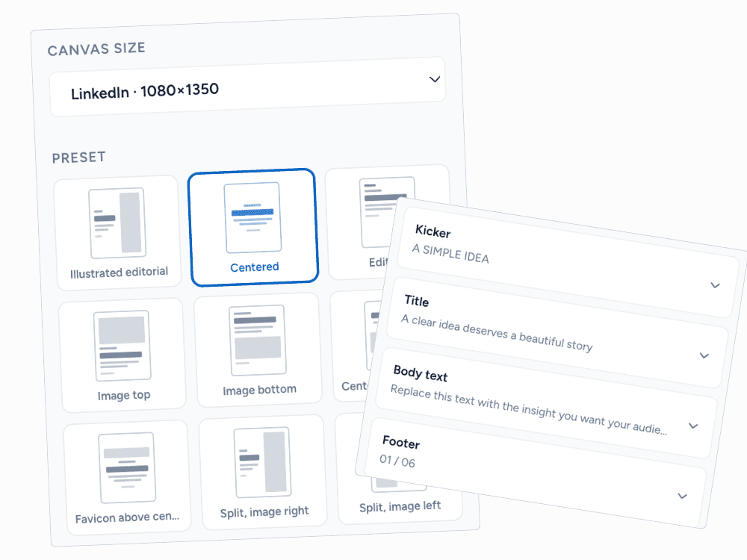Click the Centered preset label text
The width and height of the screenshot is (747, 560).
[255, 267]
